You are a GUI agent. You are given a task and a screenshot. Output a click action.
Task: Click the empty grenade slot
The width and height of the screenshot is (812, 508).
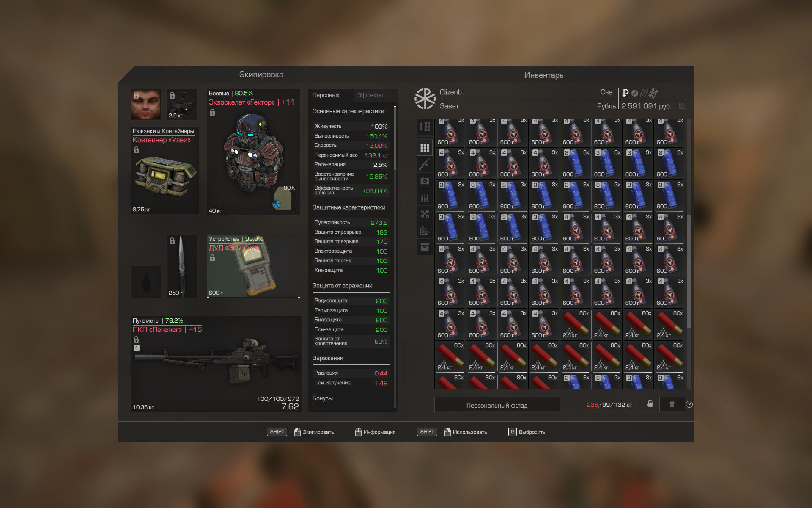pyautogui.click(x=146, y=282)
